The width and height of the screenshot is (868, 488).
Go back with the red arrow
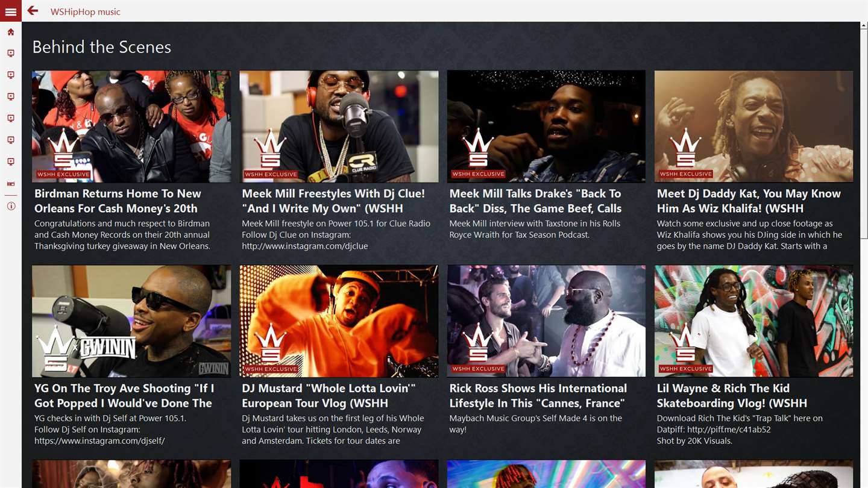tap(33, 11)
